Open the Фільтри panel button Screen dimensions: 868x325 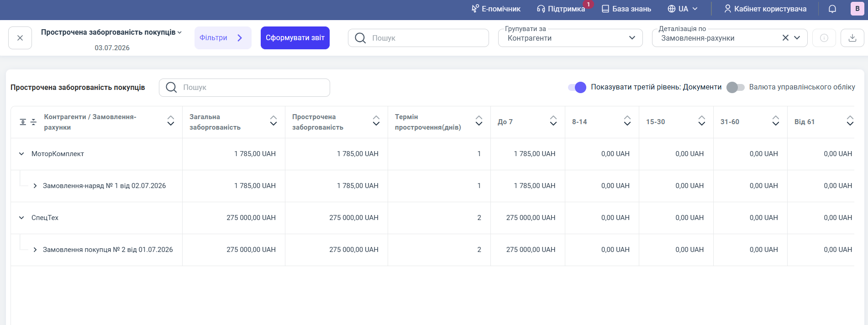[x=223, y=38]
